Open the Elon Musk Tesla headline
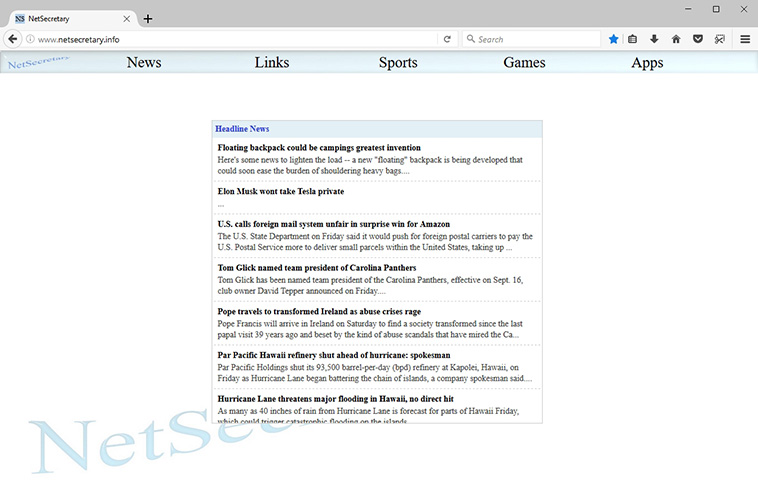758x500 pixels. (x=280, y=191)
